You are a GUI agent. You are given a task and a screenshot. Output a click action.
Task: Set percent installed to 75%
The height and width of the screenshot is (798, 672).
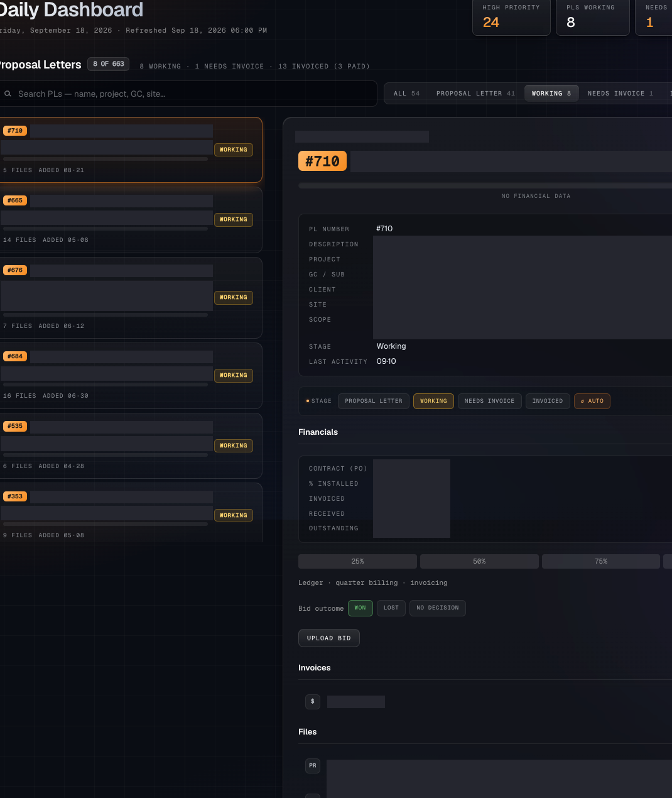[x=601, y=561]
